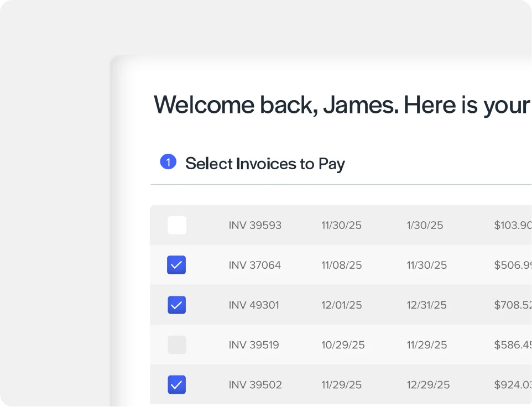Deselect the INV 39502 checkbox
Screen dimensions: 532x407
point(176,385)
